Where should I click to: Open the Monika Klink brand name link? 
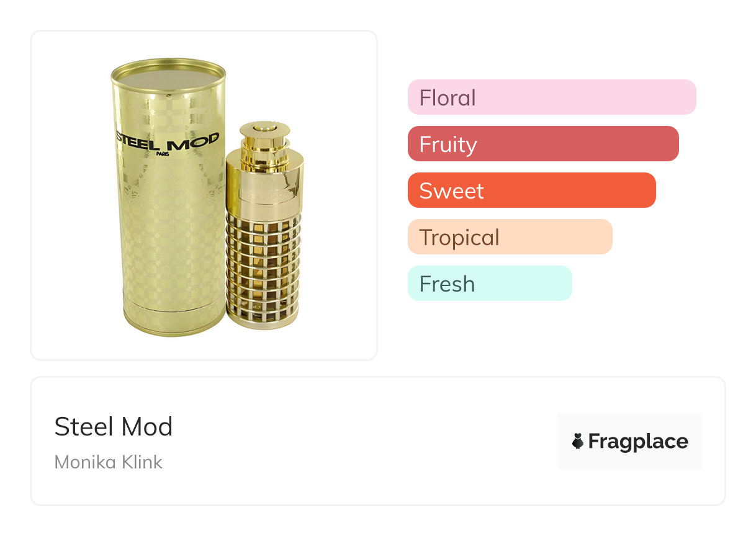[x=109, y=462]
